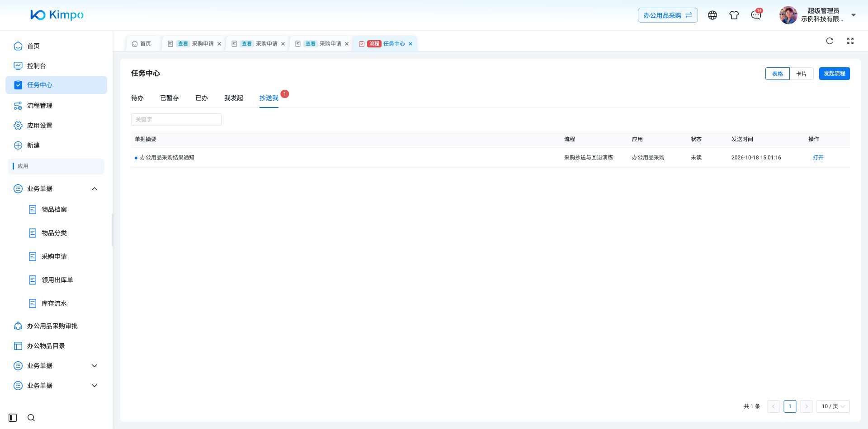868x429 pixels.
Task: Click the 关键字 search field
Action: pyautogui.click(x=176, y=120)
